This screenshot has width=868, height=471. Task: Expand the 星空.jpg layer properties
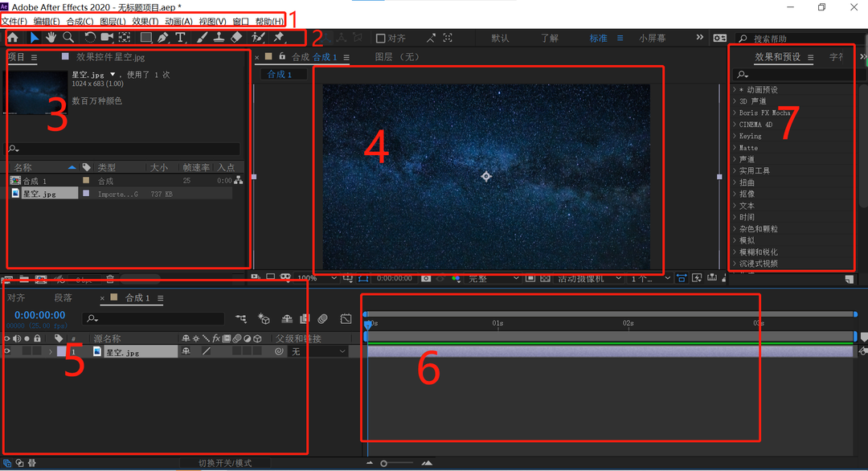coord(51,352)
